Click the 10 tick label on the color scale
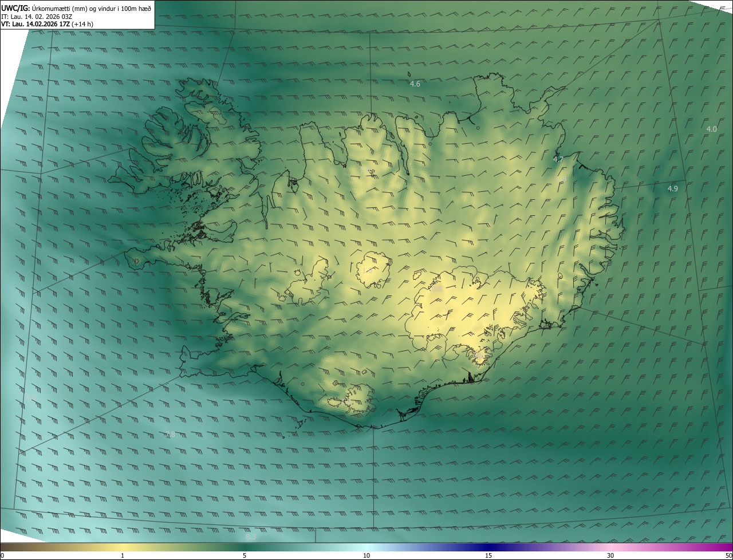Image resolution: width=733 pixels, height=560 pixels. [366, 555]
